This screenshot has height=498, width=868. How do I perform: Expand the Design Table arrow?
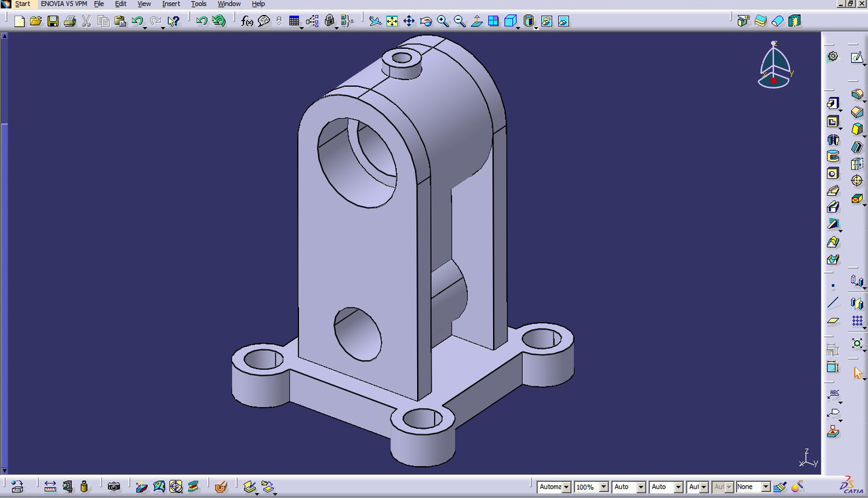pyautogui.click(x=301, y=27)
